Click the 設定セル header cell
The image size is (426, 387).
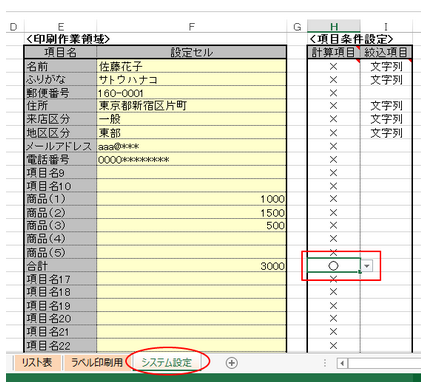point(191,52)
